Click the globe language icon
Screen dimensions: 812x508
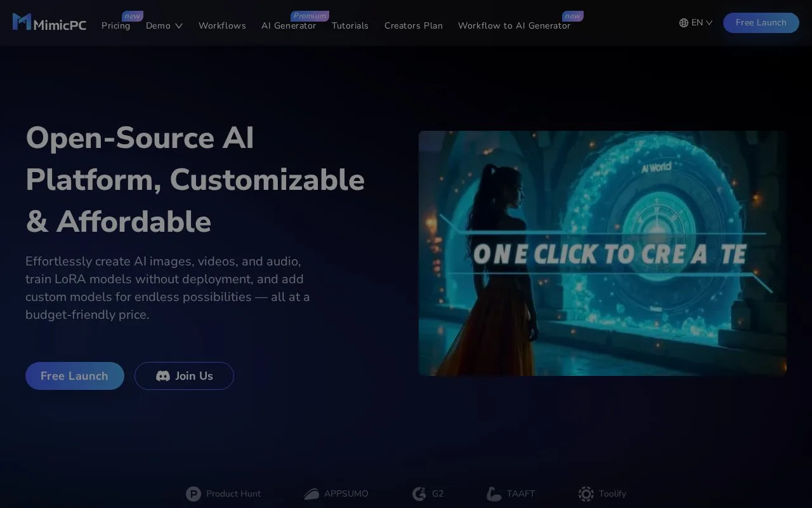coord(684,23)
